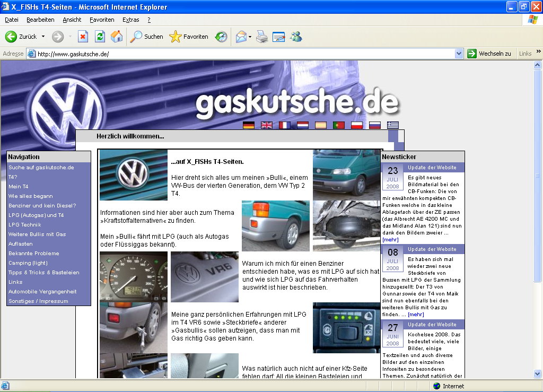Click the Print icon
Viewport: 543px width, 392px height.
click(x=262, y=37)
